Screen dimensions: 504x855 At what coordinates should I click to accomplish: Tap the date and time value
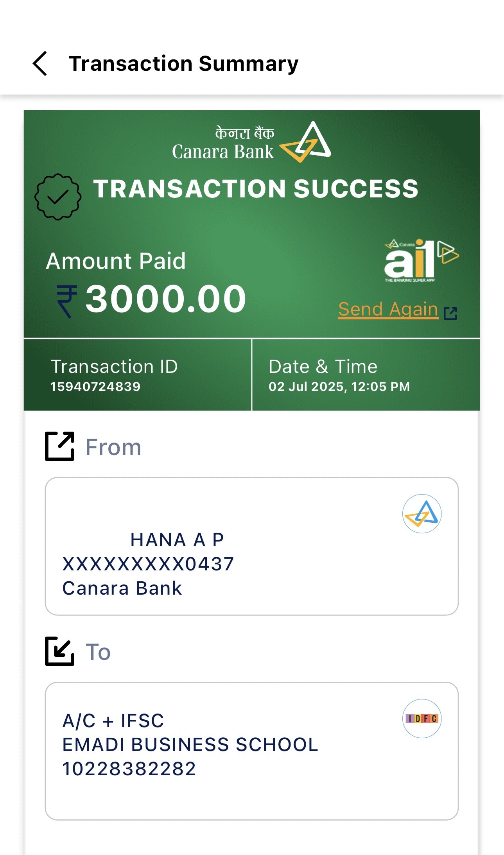tap(339, 387)
